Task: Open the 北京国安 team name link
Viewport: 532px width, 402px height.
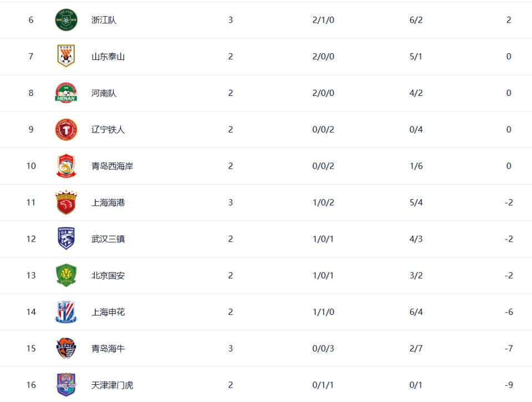Action: coord(108,276)
